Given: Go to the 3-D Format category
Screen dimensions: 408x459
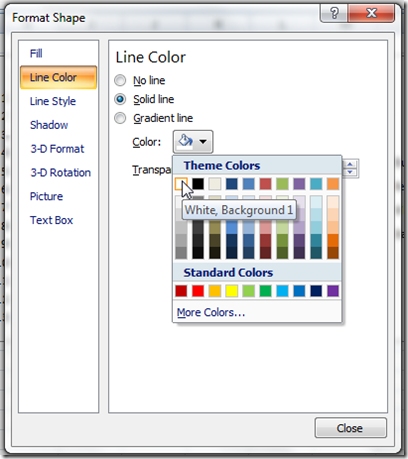Looking at the screenshot, I should pyautogui.click(x=57, y=149).
